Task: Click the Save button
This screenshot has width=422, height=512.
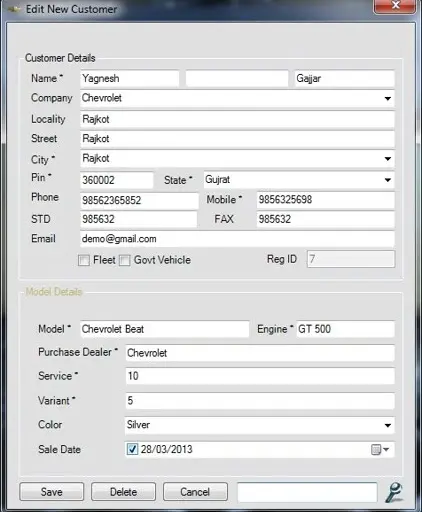Action: [52, 492]
